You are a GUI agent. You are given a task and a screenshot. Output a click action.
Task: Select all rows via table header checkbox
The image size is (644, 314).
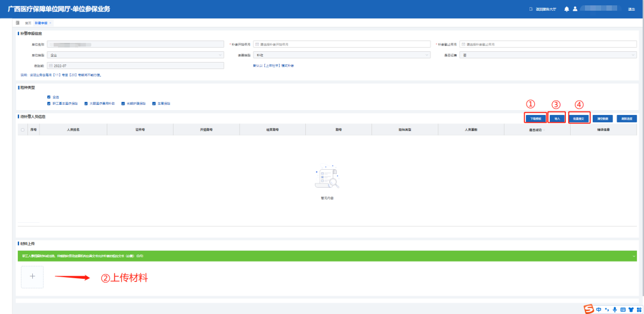pyautogui.click(x=23, y=129)
